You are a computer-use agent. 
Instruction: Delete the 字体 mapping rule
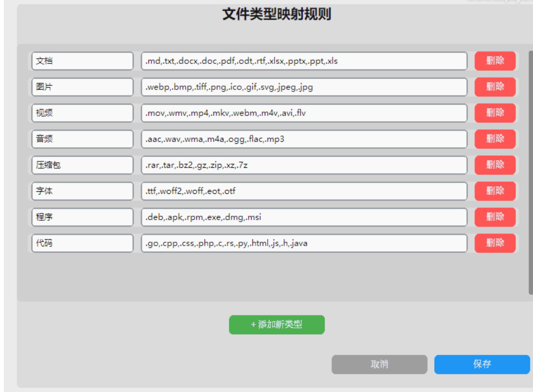[x=495, y=191]
